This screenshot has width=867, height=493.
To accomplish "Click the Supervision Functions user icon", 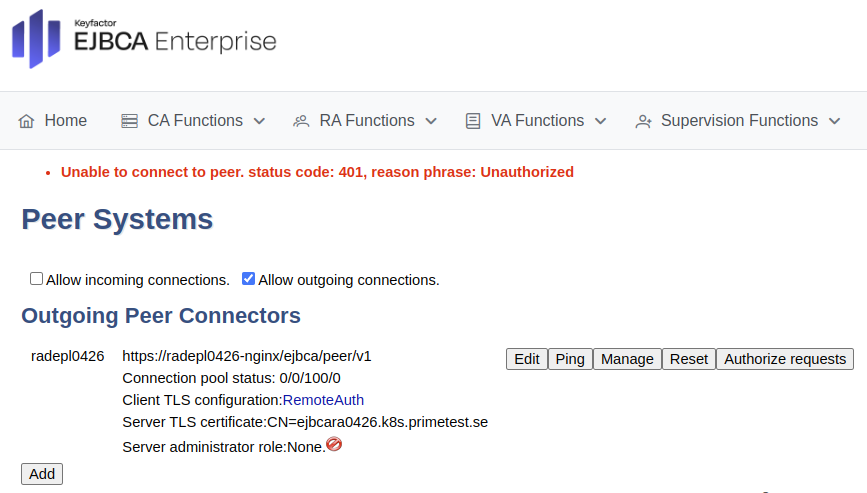I will (x=643, y=121).
